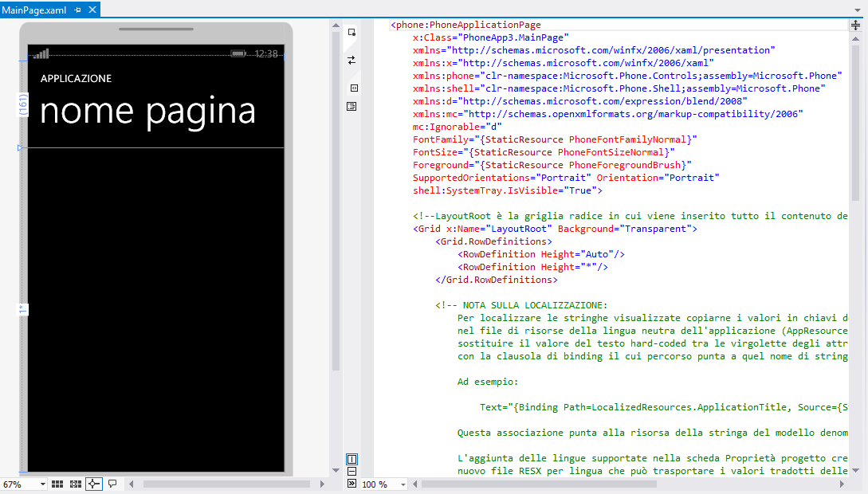Click XAML editor horizontal scroll left arrow
The image size is (868, 494).
pos(414,484)
